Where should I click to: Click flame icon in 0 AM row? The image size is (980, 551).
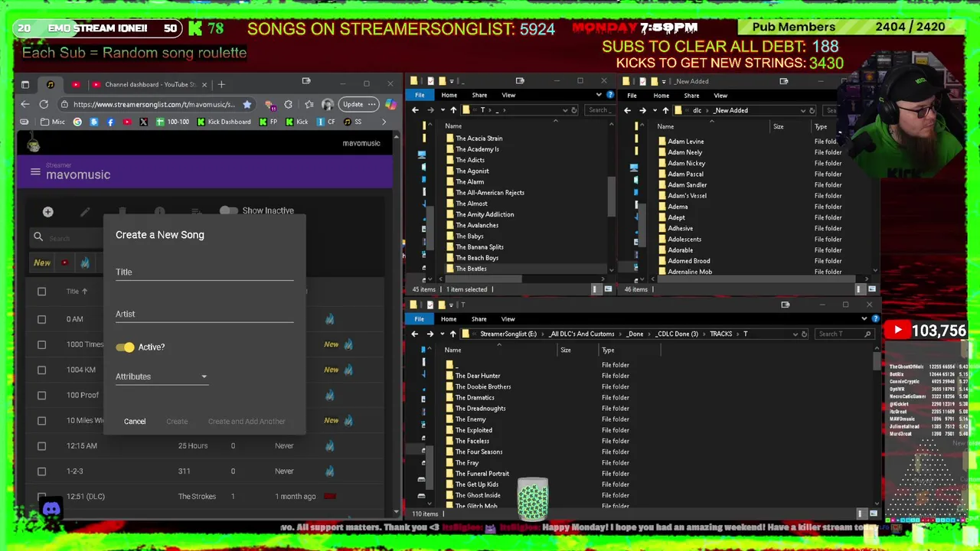[x=329, y=319]
